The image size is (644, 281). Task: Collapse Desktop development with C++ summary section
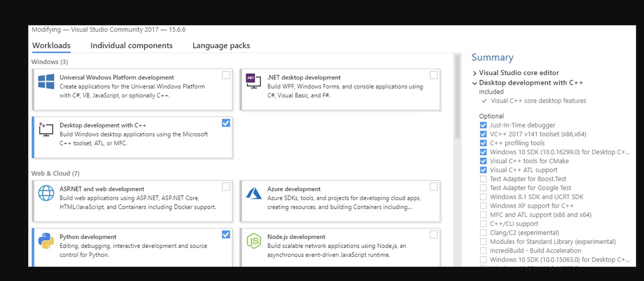[474, 83]
